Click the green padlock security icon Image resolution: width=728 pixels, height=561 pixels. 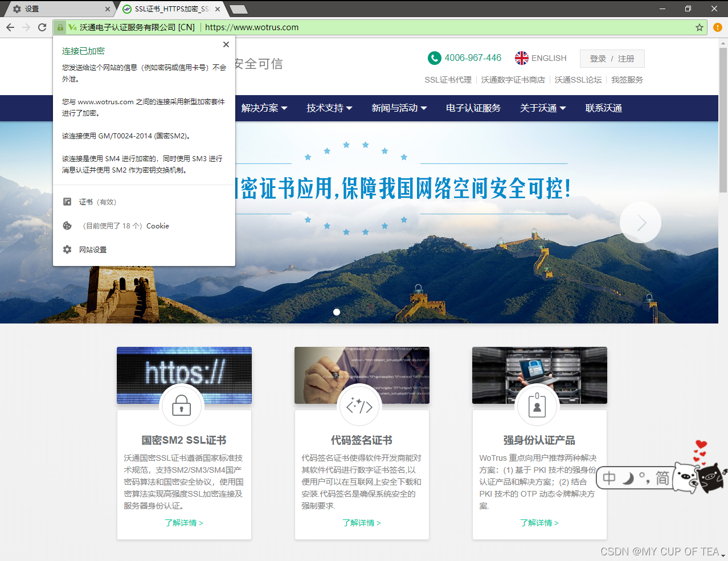pos(60,27)
